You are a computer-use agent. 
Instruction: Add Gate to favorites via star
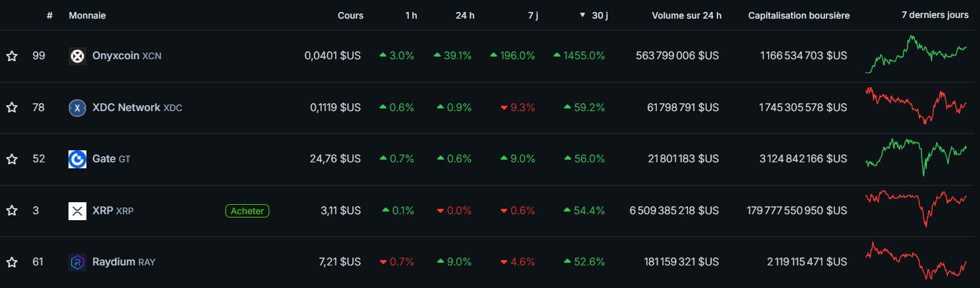pyautogui.click(x=12, y=159)
